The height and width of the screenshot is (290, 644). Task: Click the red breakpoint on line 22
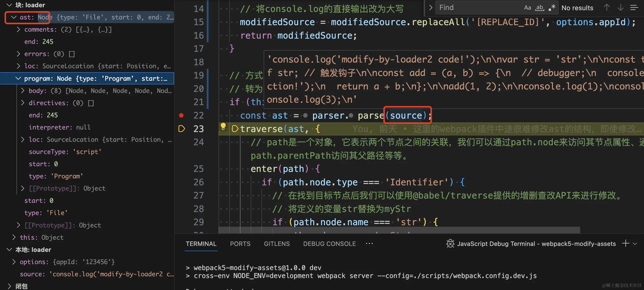(182, 115)
